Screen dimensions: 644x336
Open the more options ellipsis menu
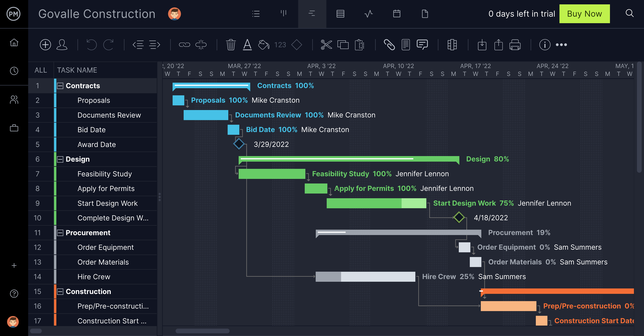click(x=561, y=45)
